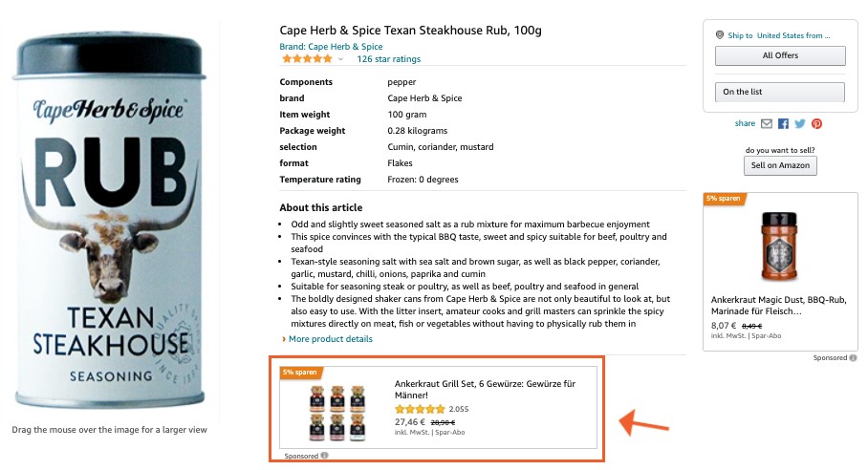Click info icon beside right-side Sponsored label
868x470 pixels.
click(851, 357)
